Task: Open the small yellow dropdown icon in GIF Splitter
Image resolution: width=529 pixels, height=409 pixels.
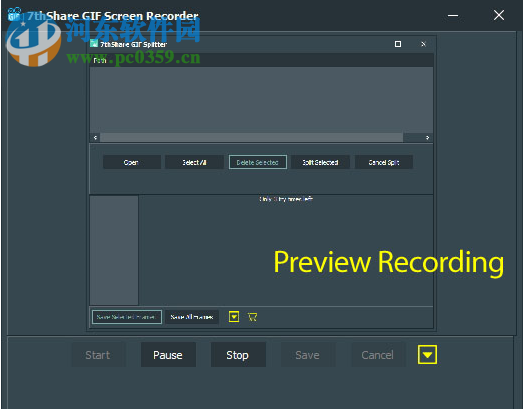Action: coord(234,317)
